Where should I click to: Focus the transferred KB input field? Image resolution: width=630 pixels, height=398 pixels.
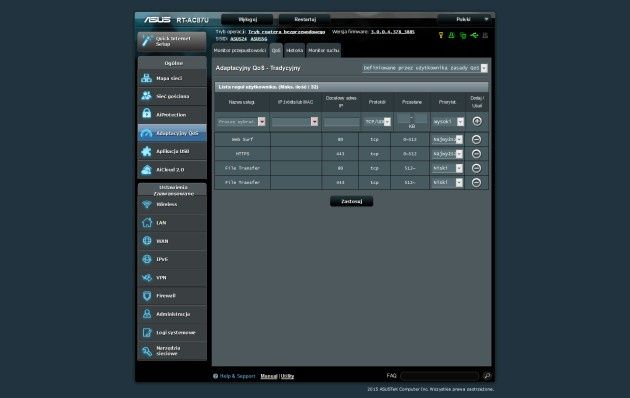coord(412,118)
